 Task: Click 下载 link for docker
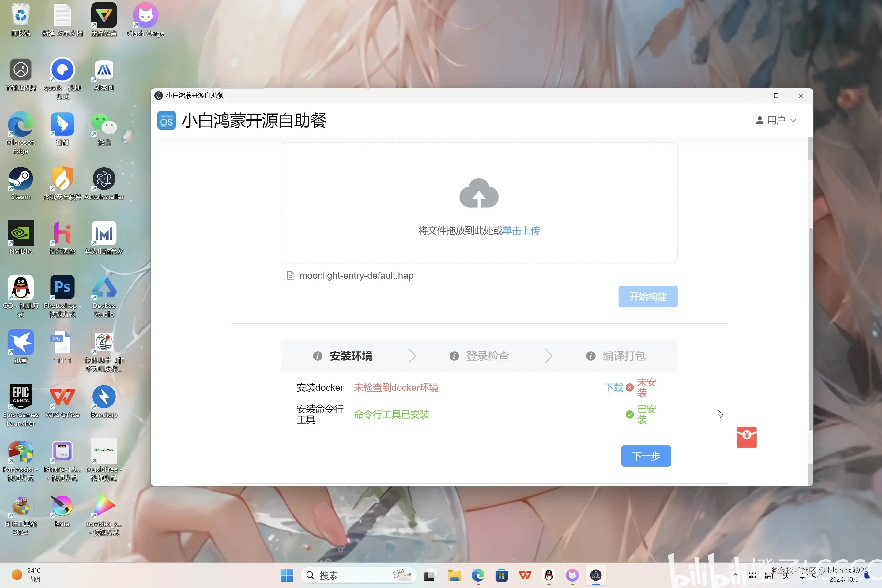tap(613, 387)
